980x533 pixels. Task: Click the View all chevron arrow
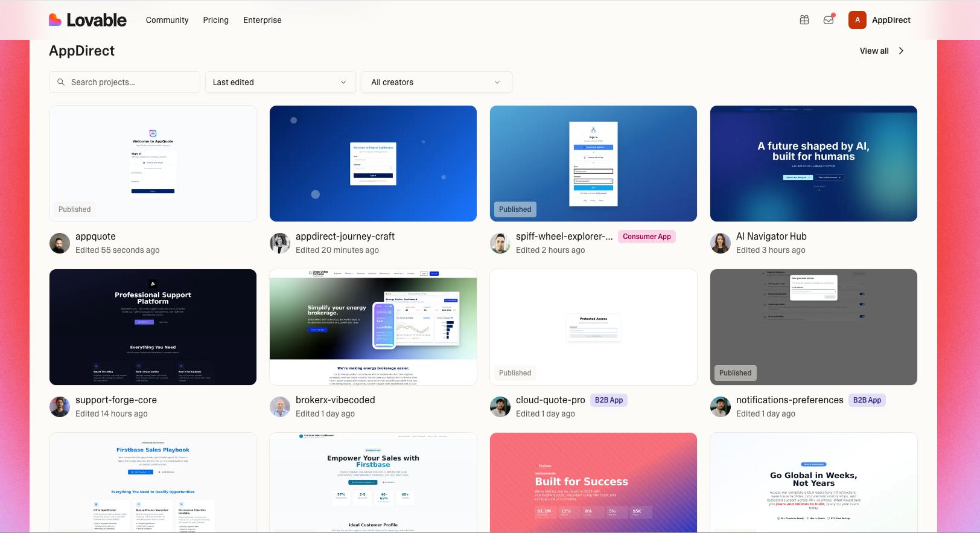click(x=902, y=51)
